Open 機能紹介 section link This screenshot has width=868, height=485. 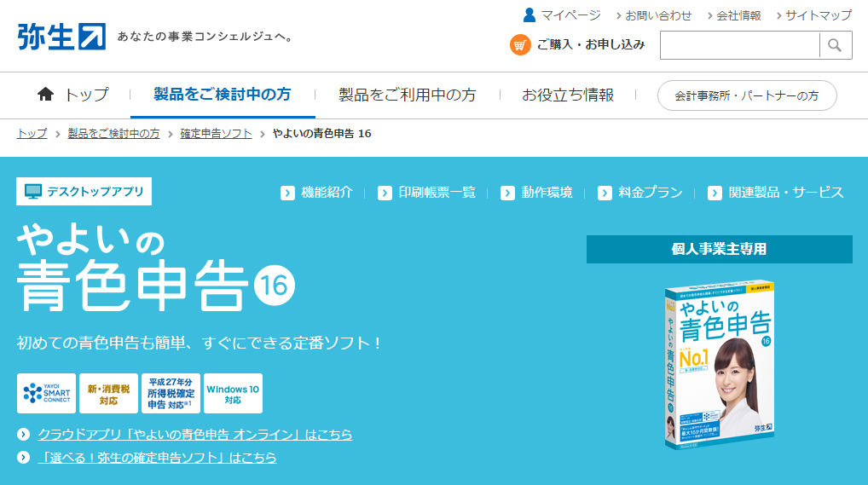[327, 192]
